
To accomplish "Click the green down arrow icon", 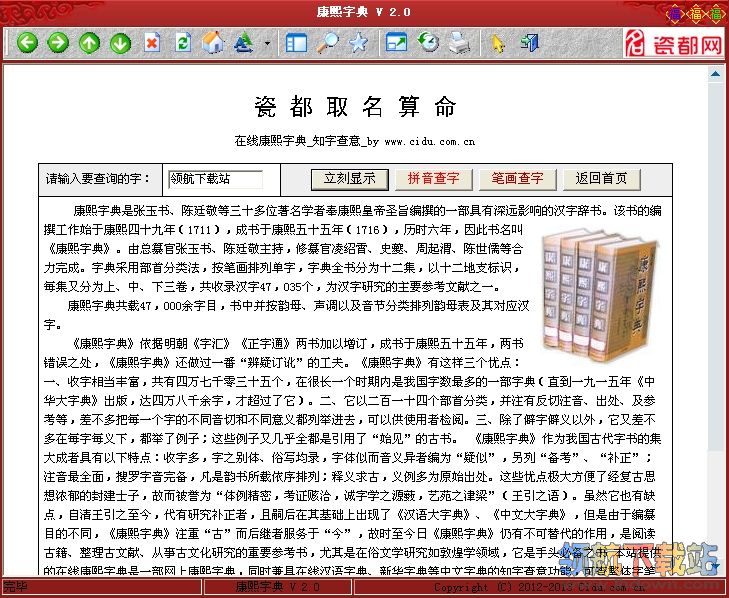I will [x=120, y=43].
